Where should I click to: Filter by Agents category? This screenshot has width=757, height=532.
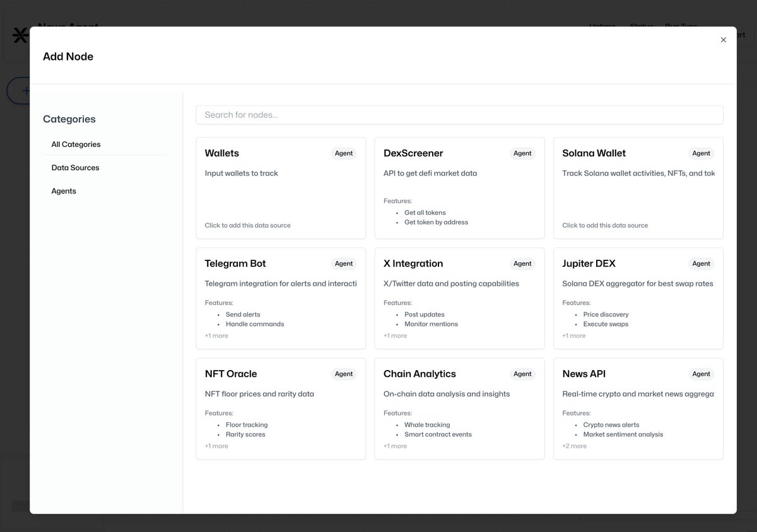pos(106,191)
